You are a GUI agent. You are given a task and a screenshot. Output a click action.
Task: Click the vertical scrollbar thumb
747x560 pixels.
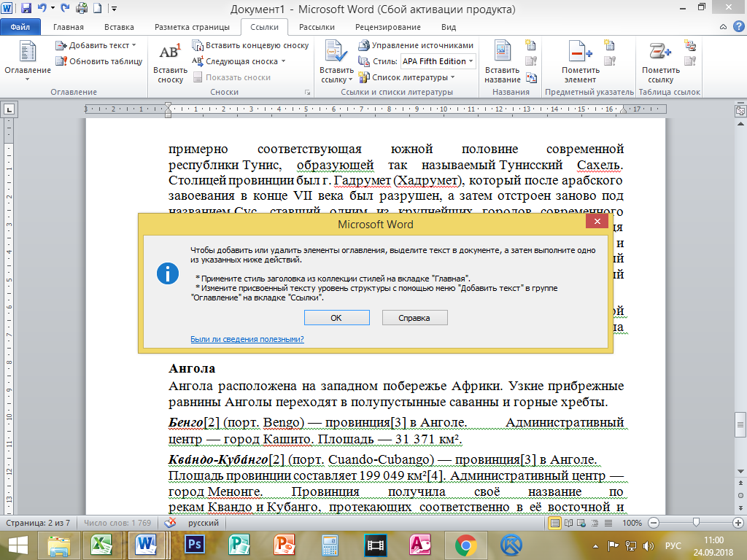coord(740,424)
